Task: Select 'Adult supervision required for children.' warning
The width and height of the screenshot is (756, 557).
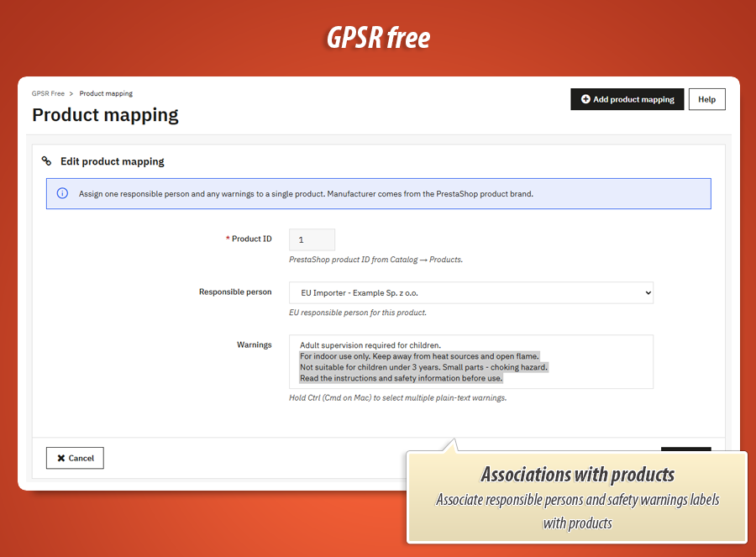Action: tap(370, 345)
